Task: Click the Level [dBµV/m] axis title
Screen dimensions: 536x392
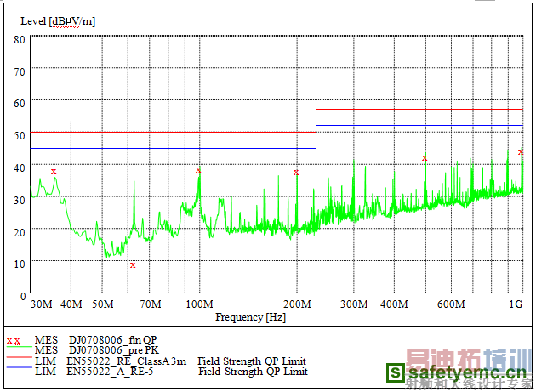Action: coord(58,21)
